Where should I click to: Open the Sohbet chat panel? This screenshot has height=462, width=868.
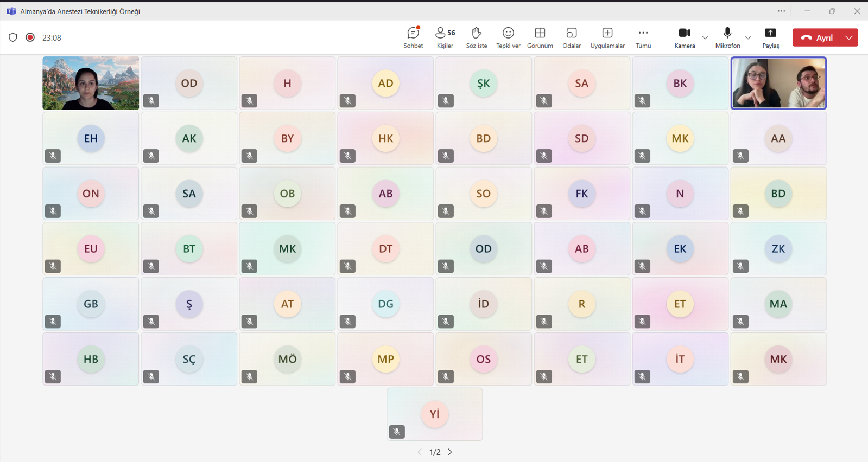[413, 37]
